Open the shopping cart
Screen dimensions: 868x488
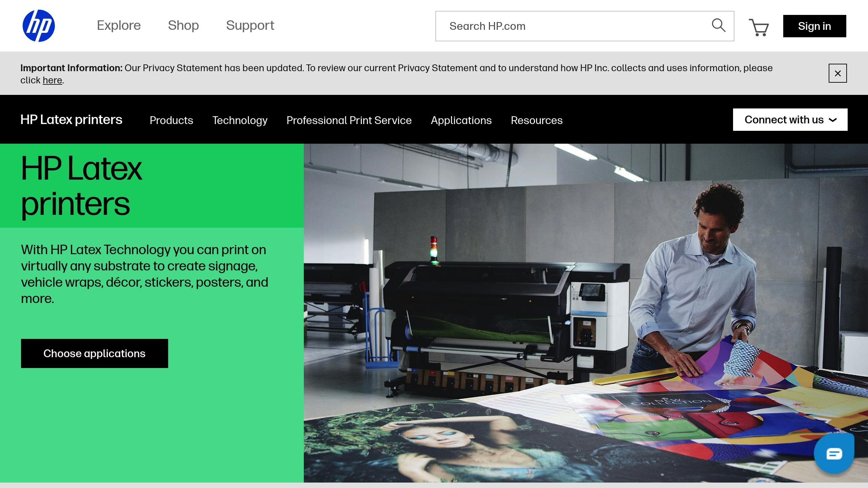point(759,27)
